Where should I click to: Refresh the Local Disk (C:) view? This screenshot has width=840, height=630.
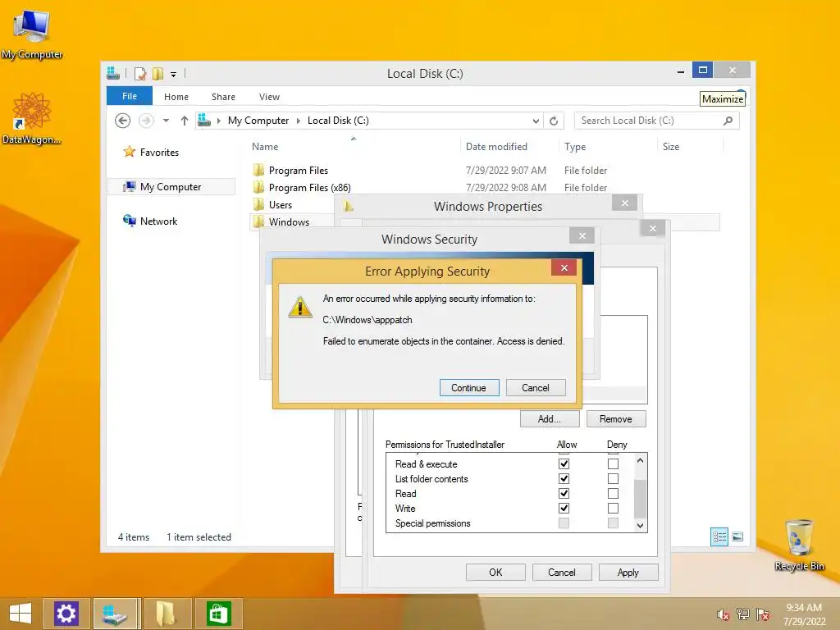click(554, 121)
